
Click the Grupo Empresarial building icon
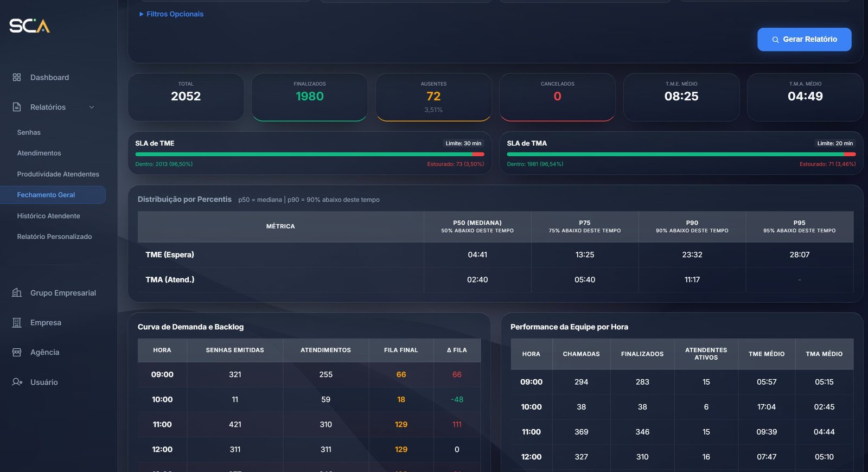[x=17, y=293]
